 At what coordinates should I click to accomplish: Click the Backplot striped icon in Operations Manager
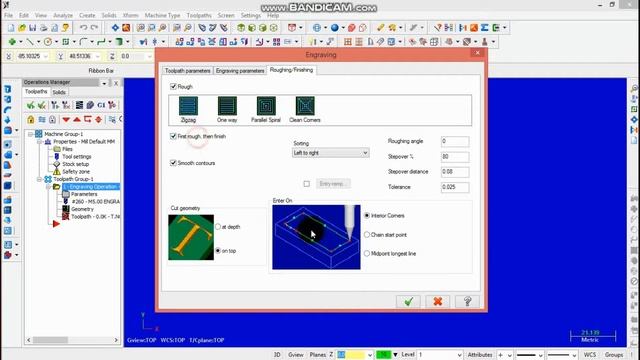[79, 105]
